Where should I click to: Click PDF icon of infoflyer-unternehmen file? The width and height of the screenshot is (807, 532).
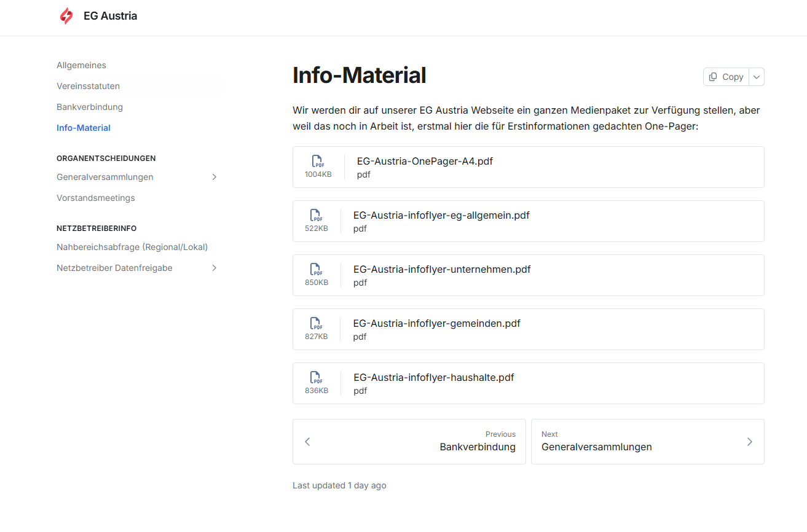click(x=316, y=270)
